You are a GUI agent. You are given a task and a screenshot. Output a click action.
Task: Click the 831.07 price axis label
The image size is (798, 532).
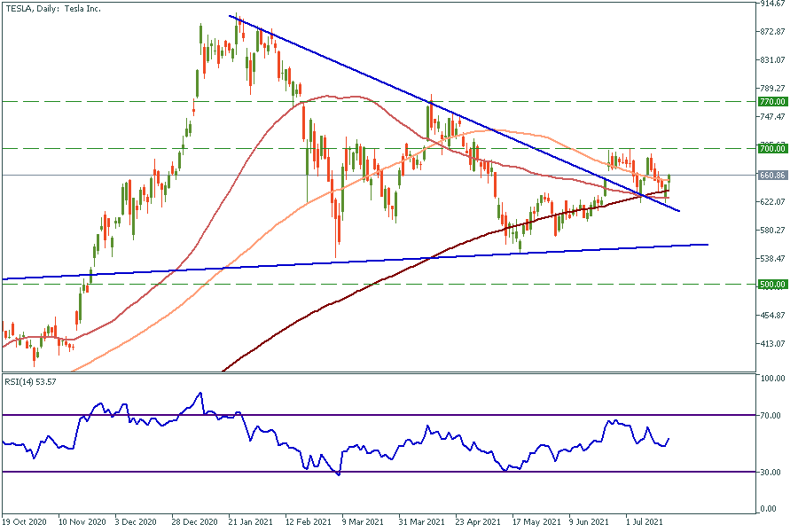pyautogui.click(x=774, y=60)
